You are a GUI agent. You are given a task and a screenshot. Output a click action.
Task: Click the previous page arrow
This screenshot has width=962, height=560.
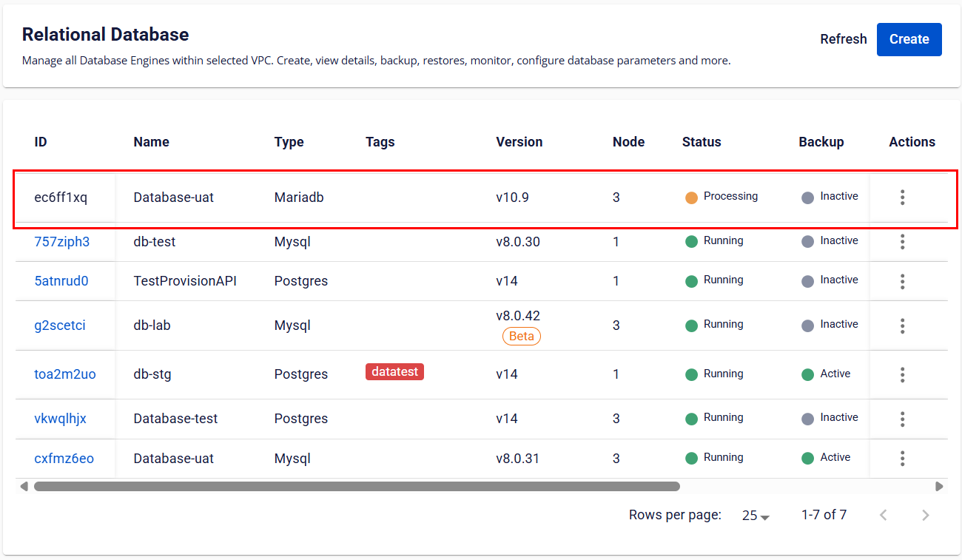click(x=883, y=516)
